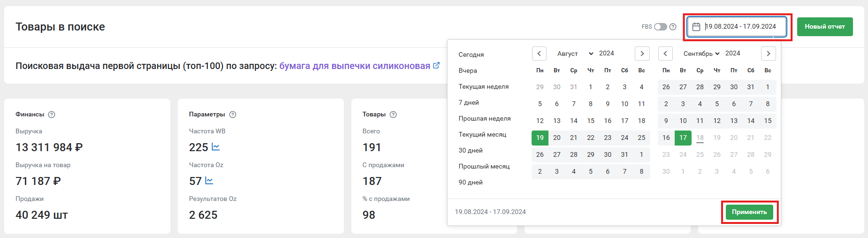Click the FBS help question mark icon
The image size is (868, 238).
click(673, 27)
